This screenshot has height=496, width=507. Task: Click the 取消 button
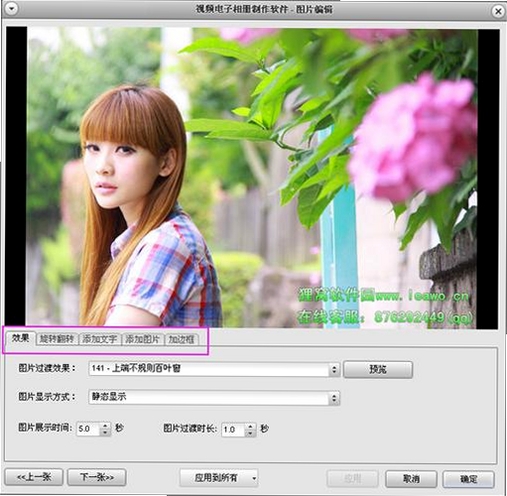[411, 479]
